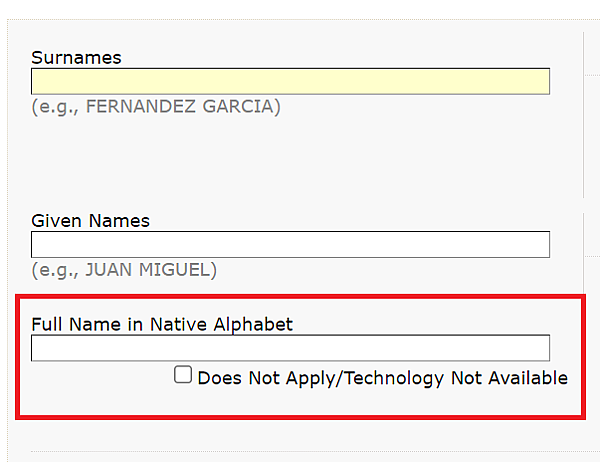Click the GARCIA example word

pos(238,106)
